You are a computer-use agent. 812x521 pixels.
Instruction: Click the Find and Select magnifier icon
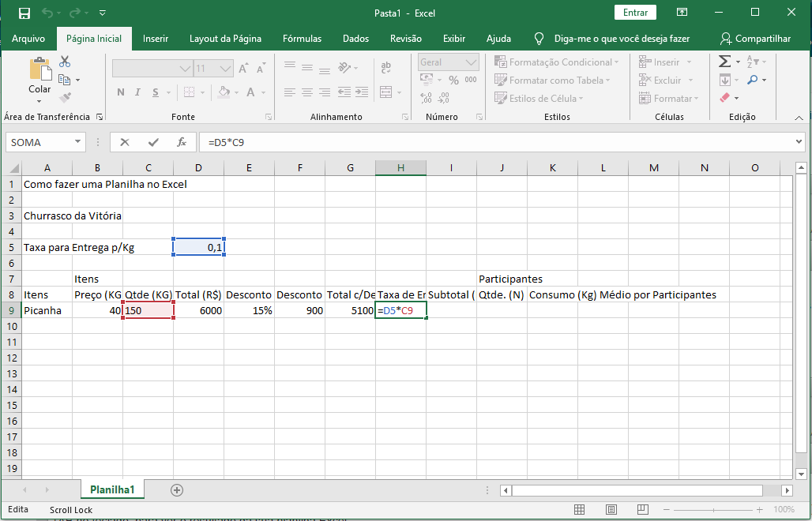(x=753, y=80)
